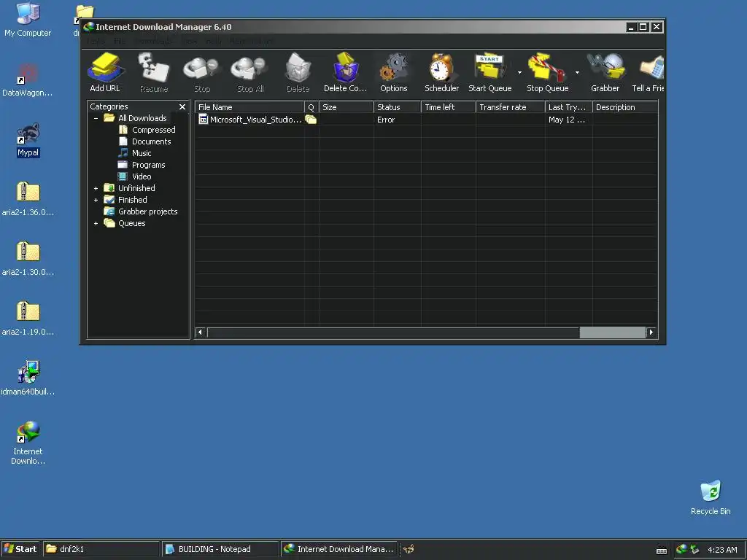Screen dimensions: 747x560
Task: Open the File menu
Action: point(120,41)
